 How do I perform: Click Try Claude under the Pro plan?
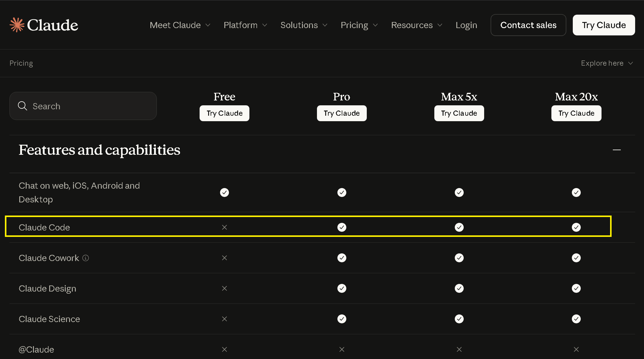click(x=342, y=113)
